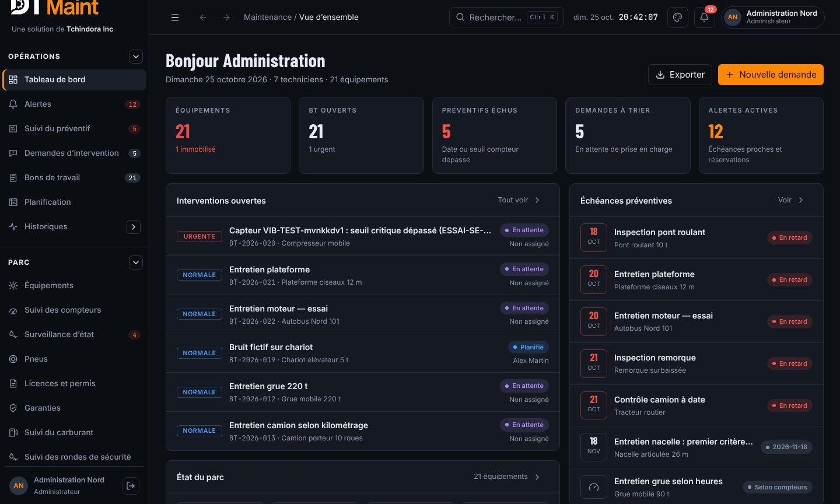
Task: Open Surveillance d'état menu item
Action: click(75, 334)
